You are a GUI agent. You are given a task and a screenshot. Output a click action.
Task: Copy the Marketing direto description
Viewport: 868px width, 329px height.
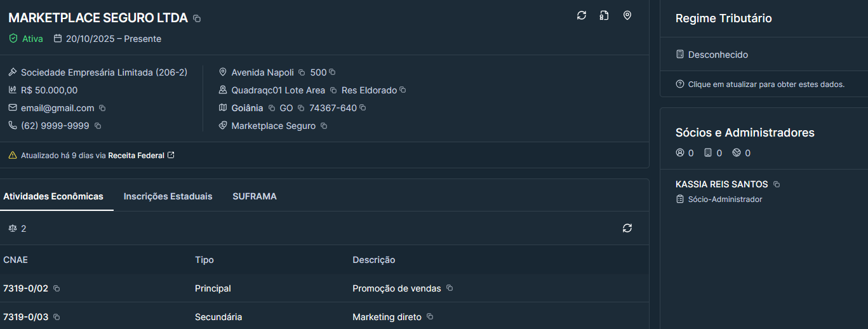pos(430,317)
